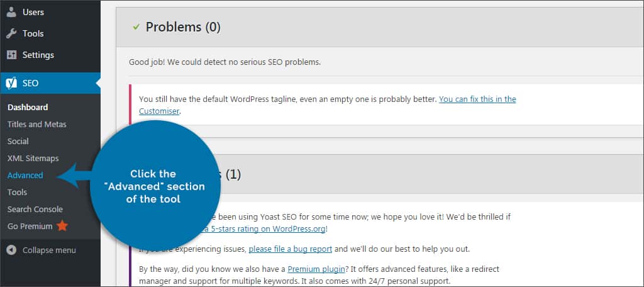
Task: Follow the "You can fix this in the Customiser" link
Action: [x=477, y=99]
